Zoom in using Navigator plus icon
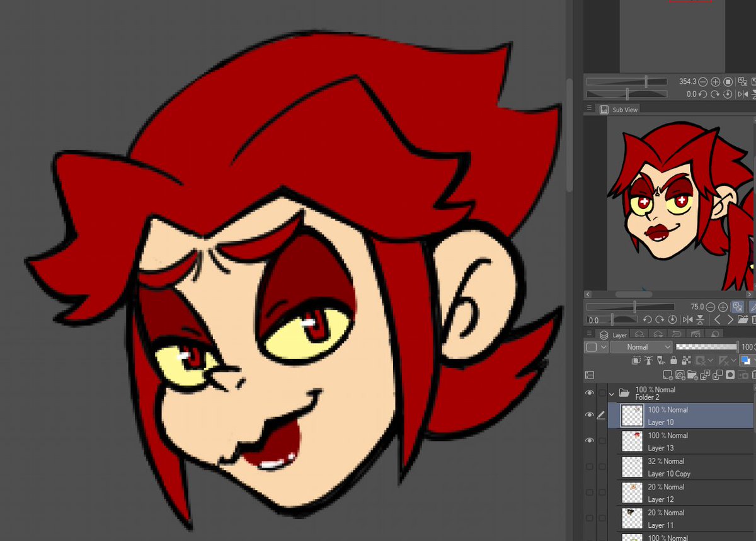This screenshot has width=756, height=541. pyautogui.click(x=716, y=82)
